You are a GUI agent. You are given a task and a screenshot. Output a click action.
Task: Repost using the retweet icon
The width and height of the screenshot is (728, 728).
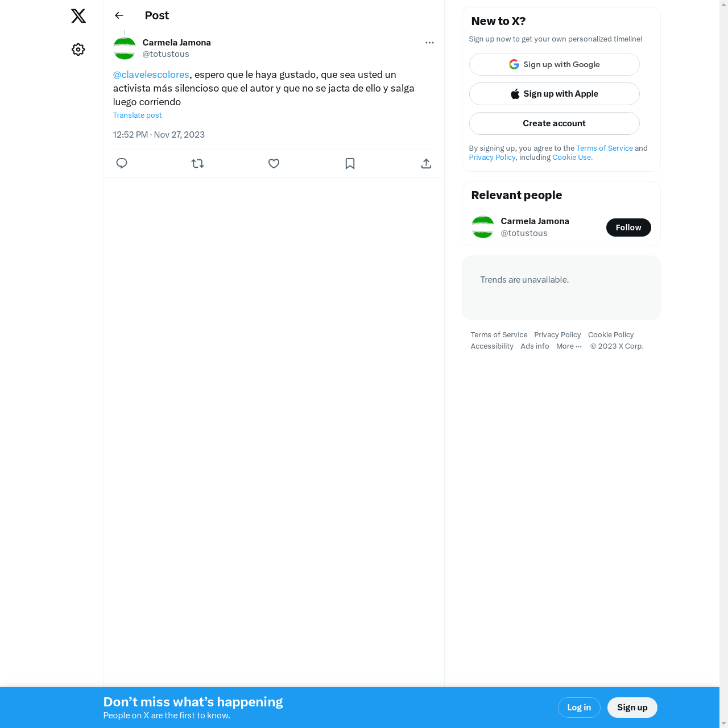pyautogui.click(x=197, y=164)
